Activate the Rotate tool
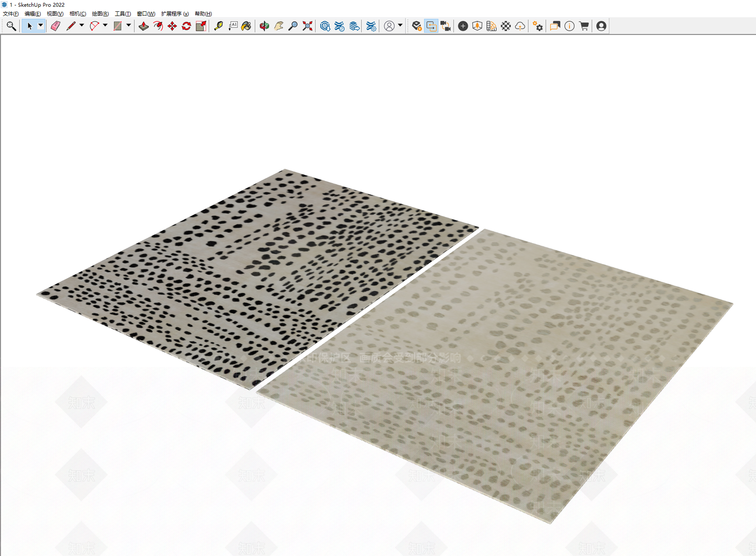Screen dimensions: 756x556 pyautogui.click(x=186, y=26)
